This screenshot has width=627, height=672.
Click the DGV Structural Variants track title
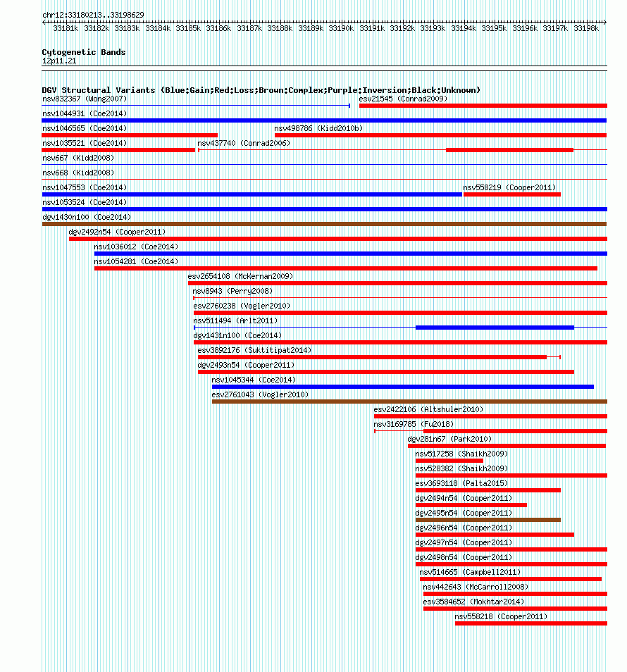click(x=261, y=90)
